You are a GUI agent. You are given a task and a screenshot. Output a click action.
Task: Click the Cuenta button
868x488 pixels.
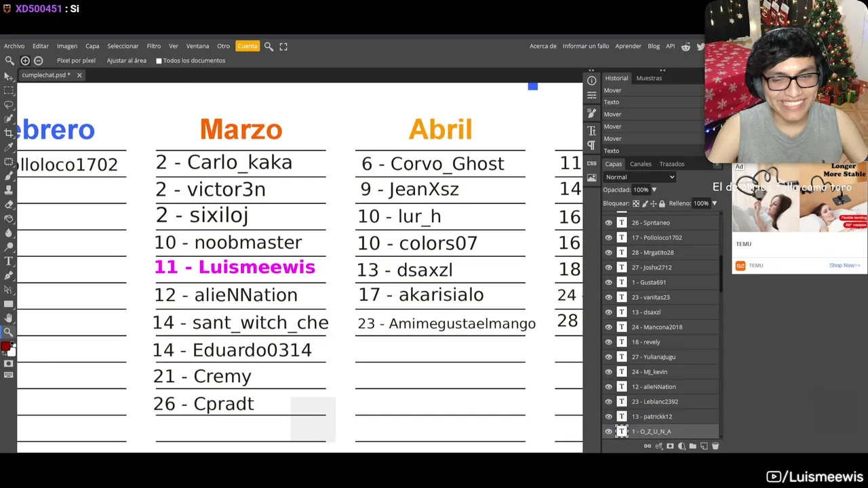[248, 46]
